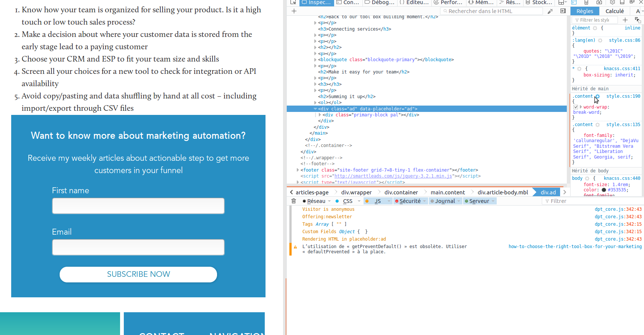
Task: Open dpt_core.js:342:43 link for Visitor is anonymous
Action: [x=618, y=209]
